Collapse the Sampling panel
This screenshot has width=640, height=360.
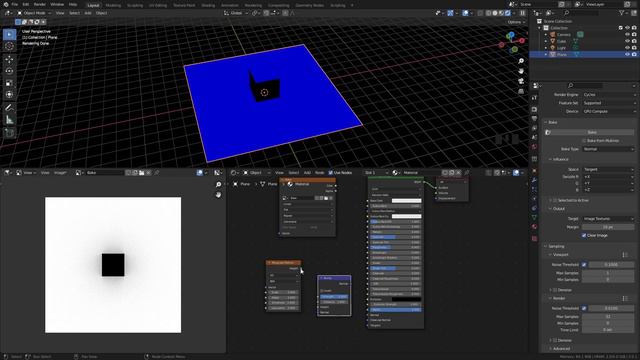tap(556, 247)
